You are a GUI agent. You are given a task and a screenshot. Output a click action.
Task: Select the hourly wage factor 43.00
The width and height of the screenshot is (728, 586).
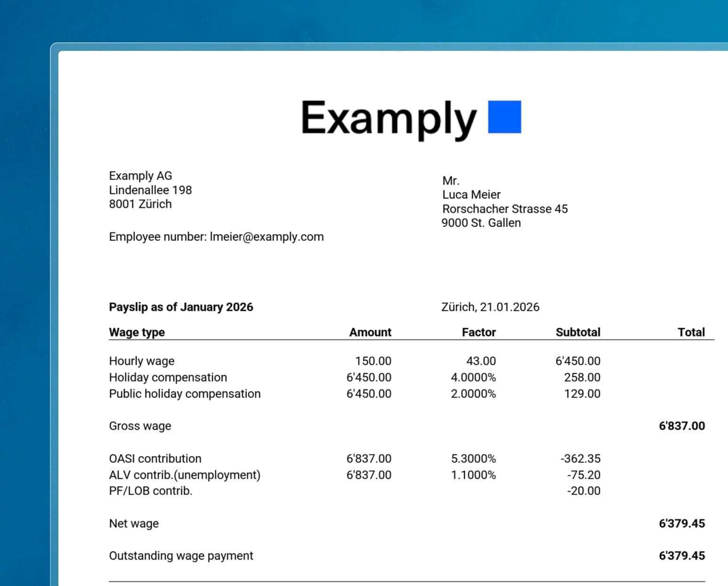pos(481,361)
